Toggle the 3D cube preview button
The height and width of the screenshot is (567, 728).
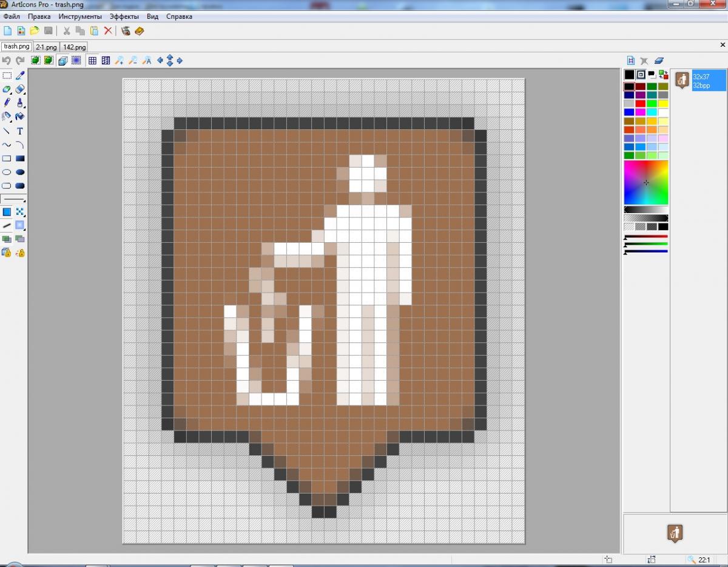point(62,61)
